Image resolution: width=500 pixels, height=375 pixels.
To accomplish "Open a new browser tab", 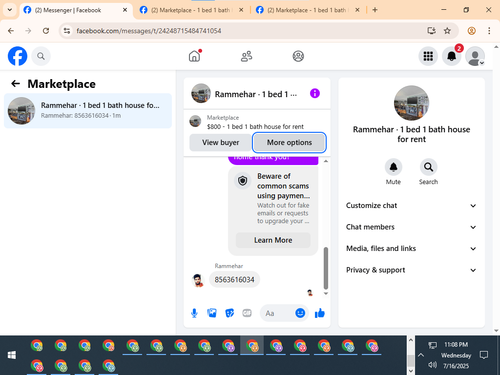I will click(375, 10).
